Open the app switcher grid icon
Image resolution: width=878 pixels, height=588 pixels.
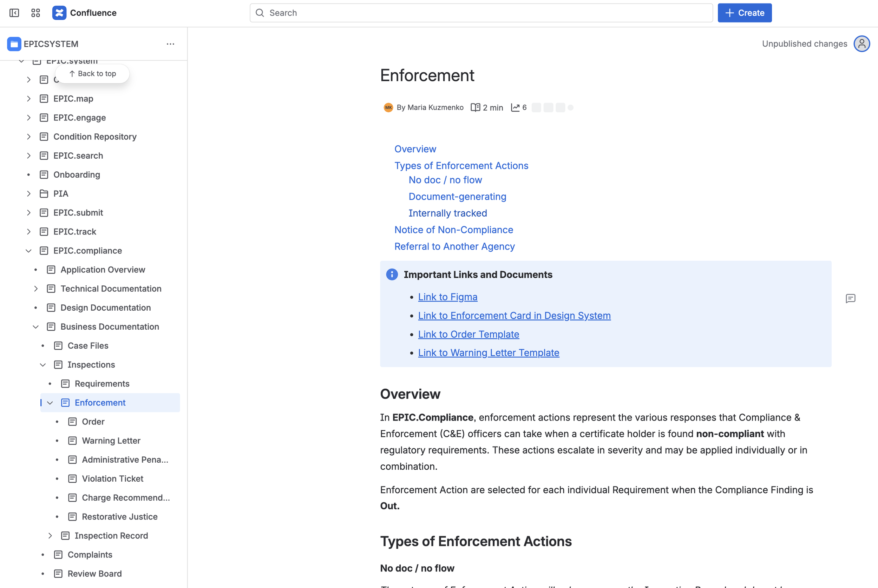35,13
